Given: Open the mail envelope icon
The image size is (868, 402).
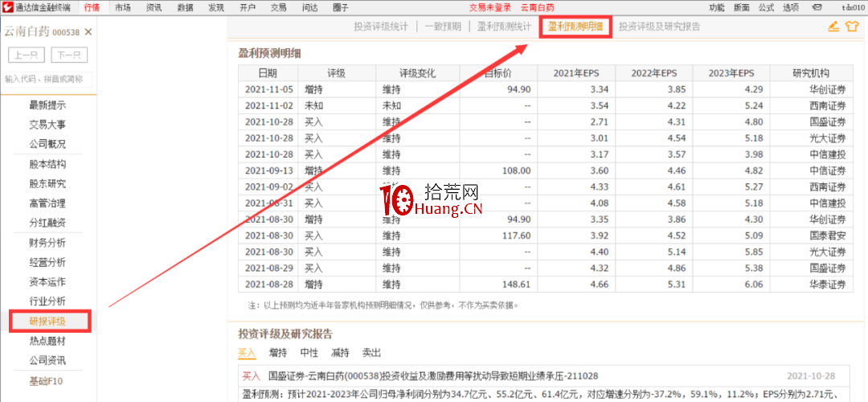Looking at the screenshot, I should 817,8.
